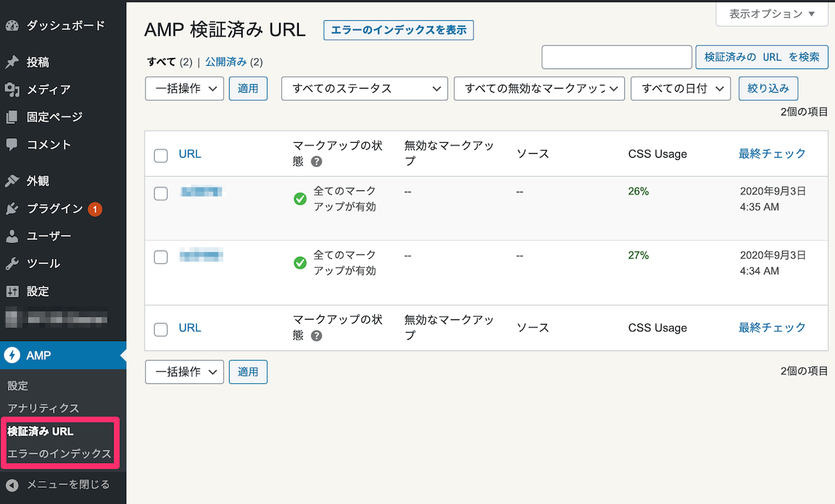835x504 pixels.
Task: Tick the checkbox for the 27% row
Action: point(160,257)
